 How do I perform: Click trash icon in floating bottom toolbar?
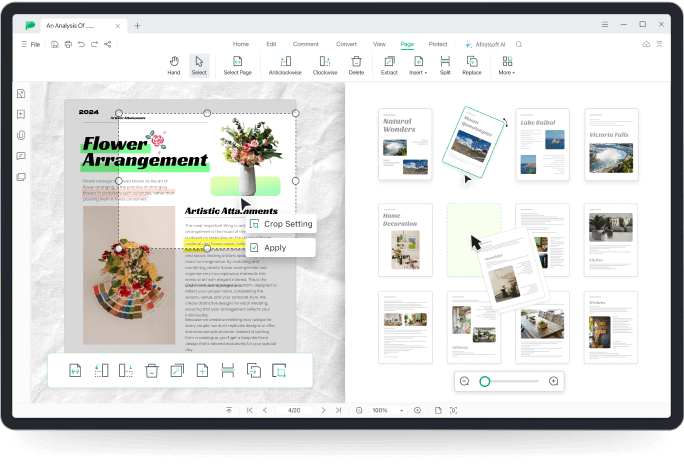pos(152,371)
